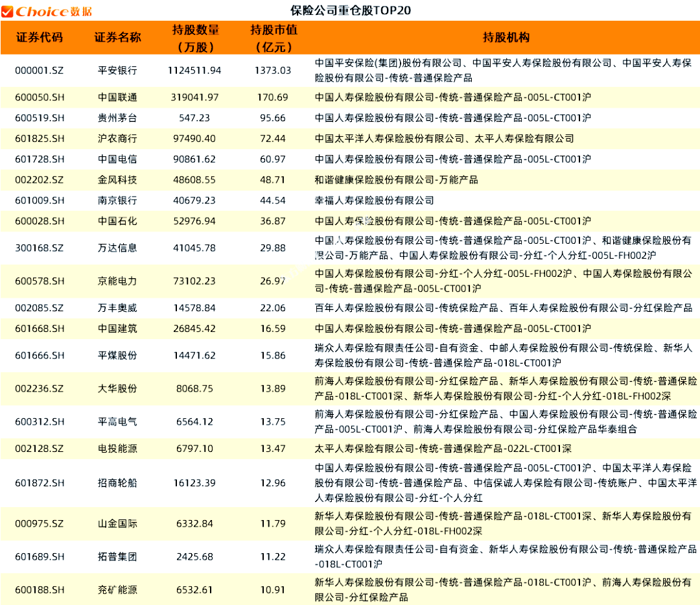This screenshot has height=605, width=700.
Task: Click the 证券代码 column header
Action: (40, 38)
